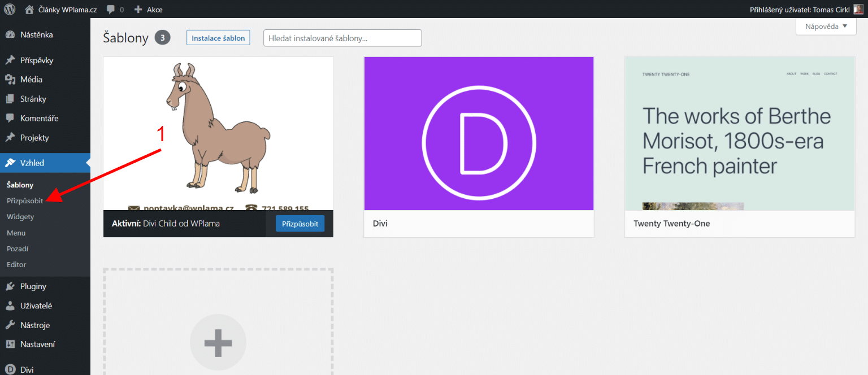Click the Pluginy plug icon

(10, 286)
